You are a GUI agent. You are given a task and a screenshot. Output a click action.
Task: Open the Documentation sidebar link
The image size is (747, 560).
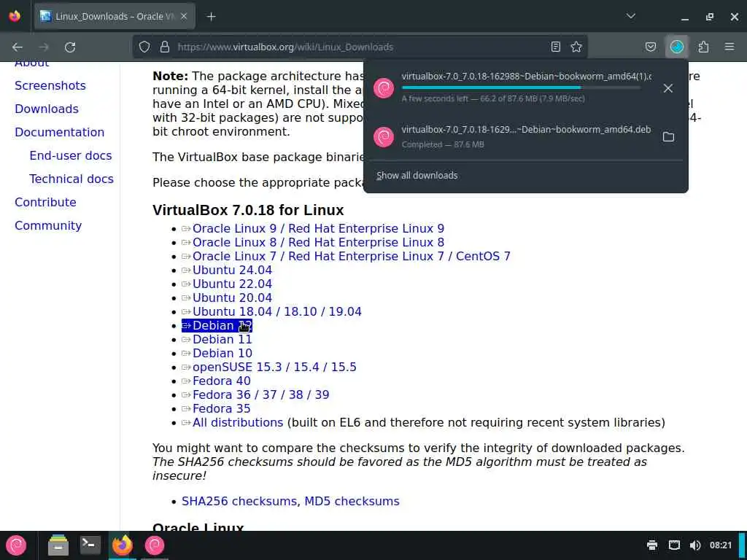click(x=60, y=133)
